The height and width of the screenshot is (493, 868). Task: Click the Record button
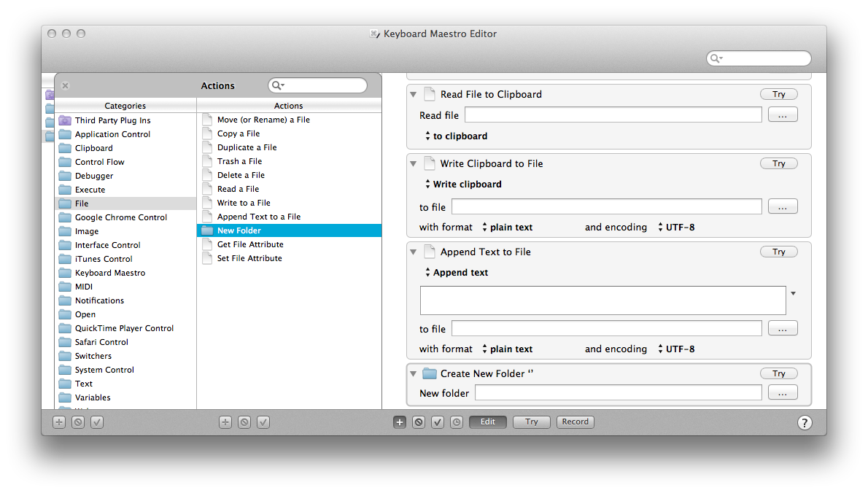click(x=576, y=422)
